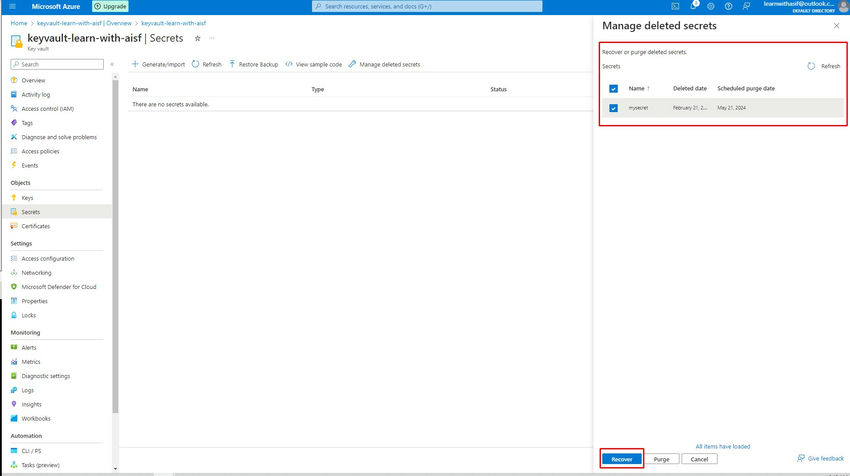Click the Locks padlock icon
The height and width of the screenshot is (476, 850).
[x=14, y=314]
